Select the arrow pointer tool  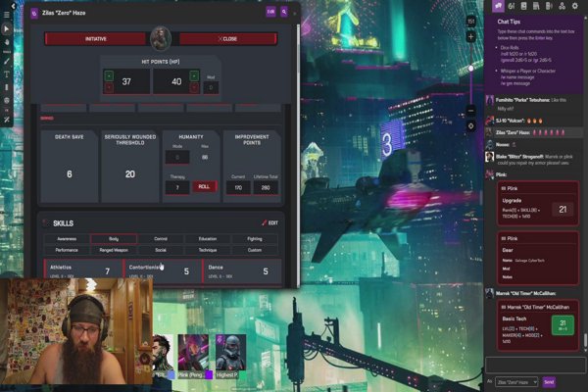[7, 28]
